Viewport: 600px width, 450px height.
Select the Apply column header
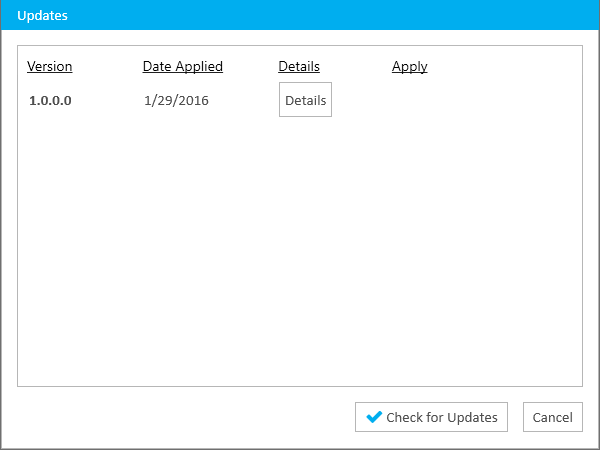tap(409, 66)
